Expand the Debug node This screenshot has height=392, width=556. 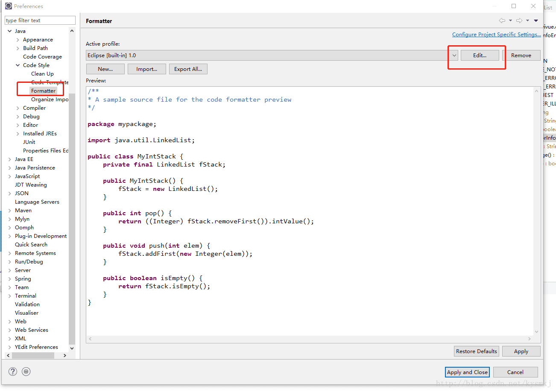coord(18,117)
